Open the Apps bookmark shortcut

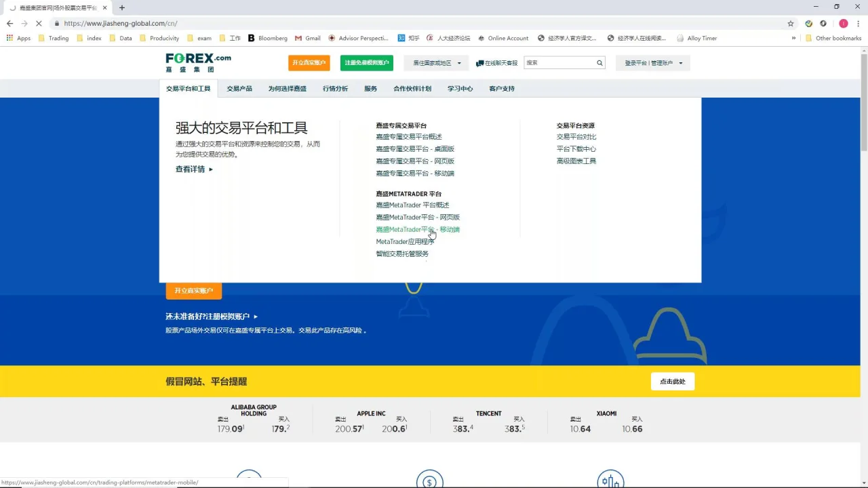[x=19, y=38]
